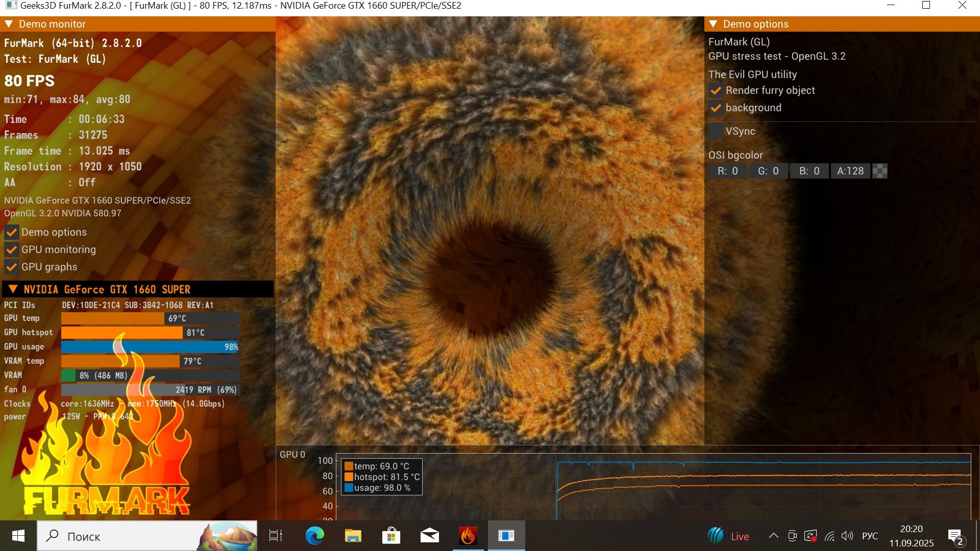Switch to the active blue window taskbar icon
Viewport: 980px width, 551px height.
tap(506, 536)
